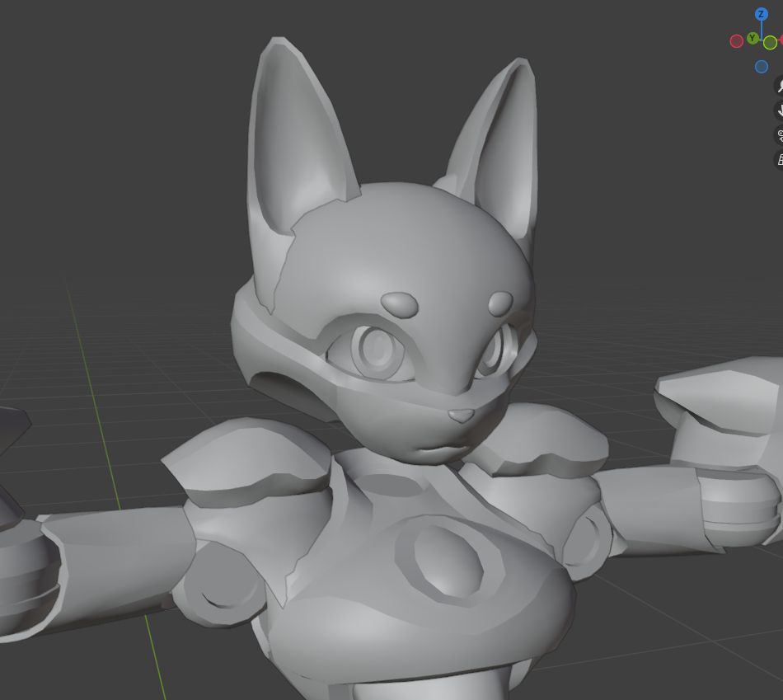Click the zoom view magnifier button
This screenshot has height=700, width=783.
click(779, 86)
